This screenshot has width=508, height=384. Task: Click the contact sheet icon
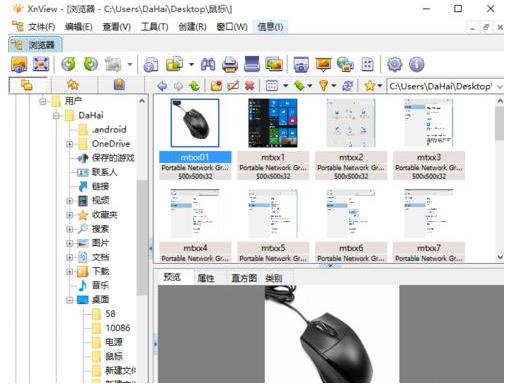pyautogui.click(x=367, y=64)
